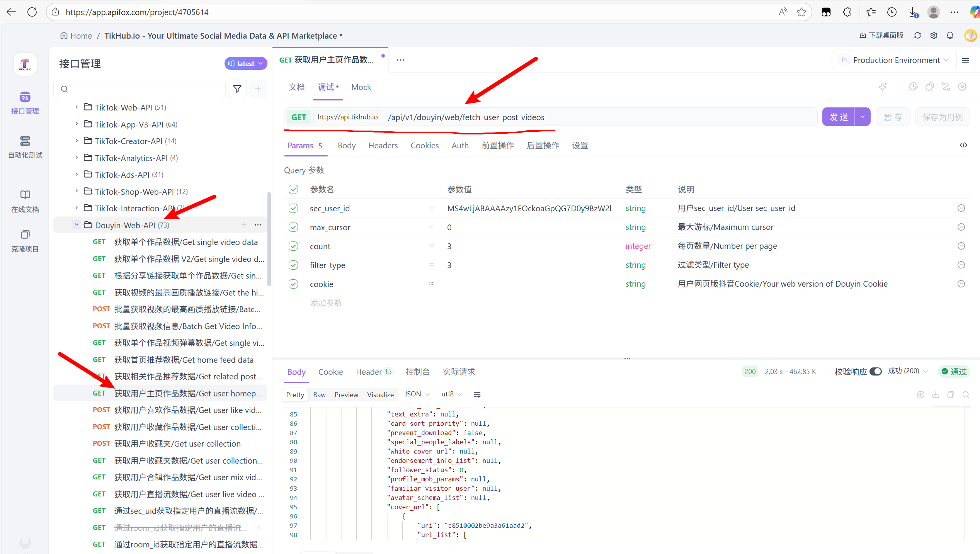Click the filter funnel icon in sidebar

(x=237, y=89)
